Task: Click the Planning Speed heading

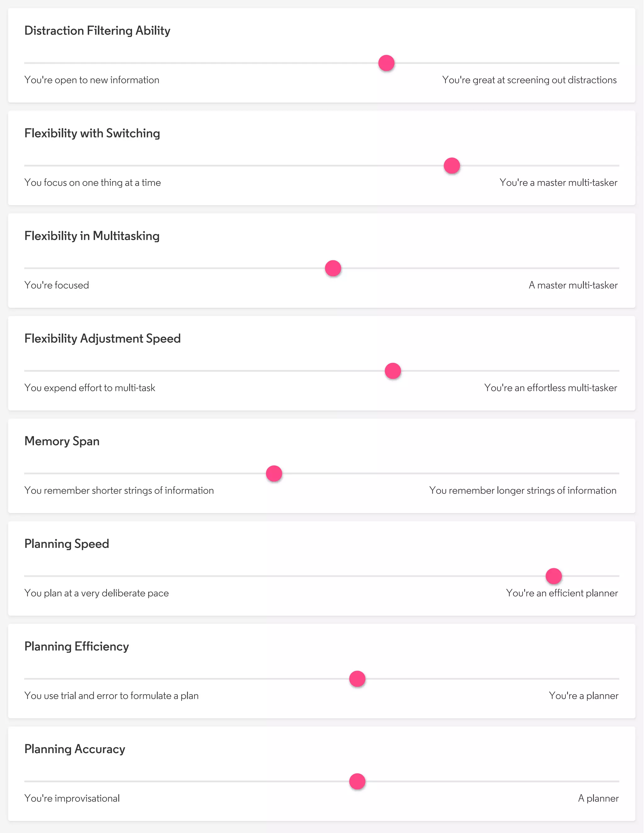Action: point(67,543)
